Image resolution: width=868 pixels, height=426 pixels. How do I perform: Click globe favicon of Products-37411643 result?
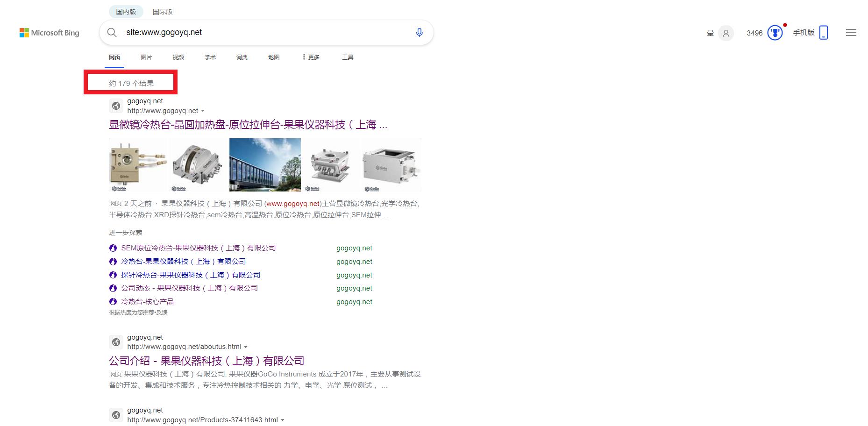(116, 415)
